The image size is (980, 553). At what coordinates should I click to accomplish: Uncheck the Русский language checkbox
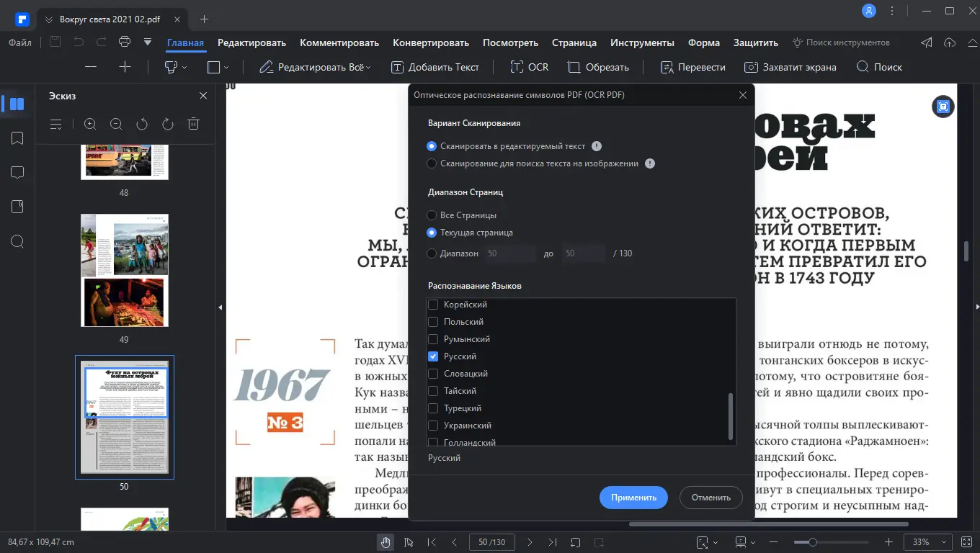point(433,356)
